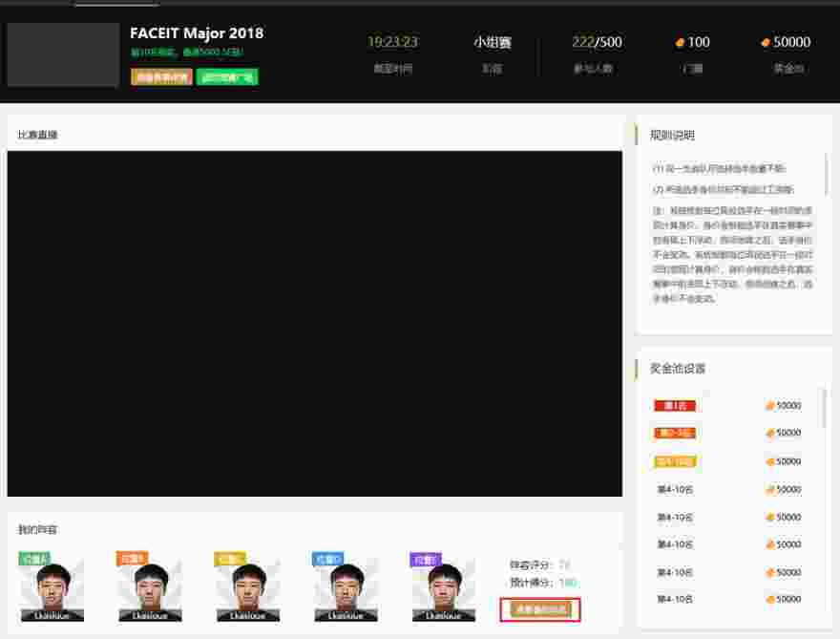Click the coin icon beside the 100 entry fee
Viewport: 840px width, 639px height.
680,42
